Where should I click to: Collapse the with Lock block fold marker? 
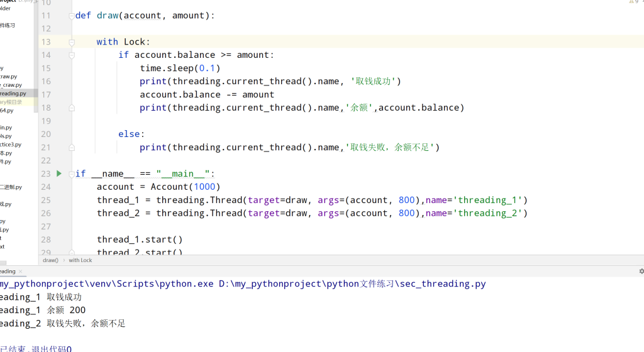coord(72,42)
